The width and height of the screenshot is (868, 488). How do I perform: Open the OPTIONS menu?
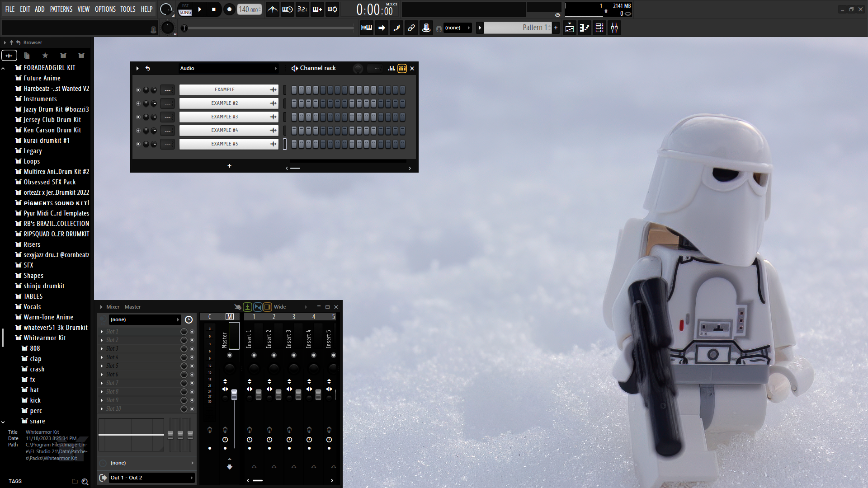[105, 9]
